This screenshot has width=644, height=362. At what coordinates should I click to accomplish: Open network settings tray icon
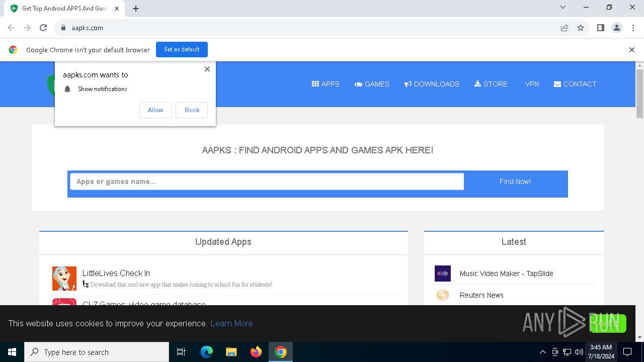(567, 352)
